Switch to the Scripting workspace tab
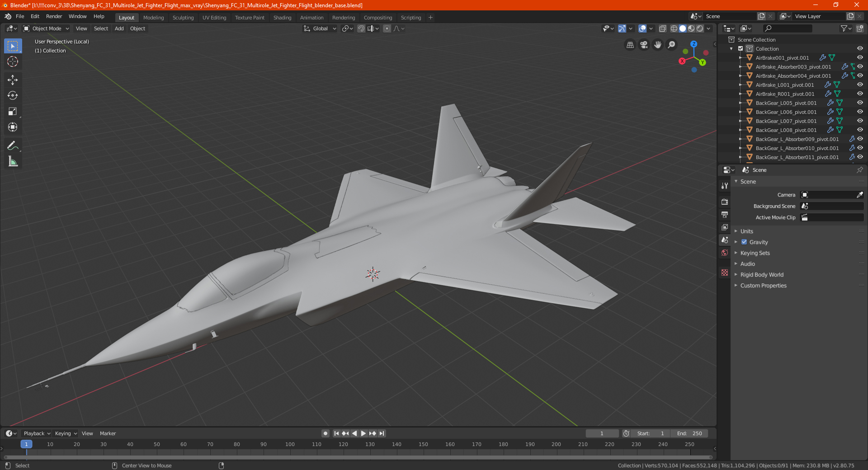868x470 pixels. (x=411, y=18)
